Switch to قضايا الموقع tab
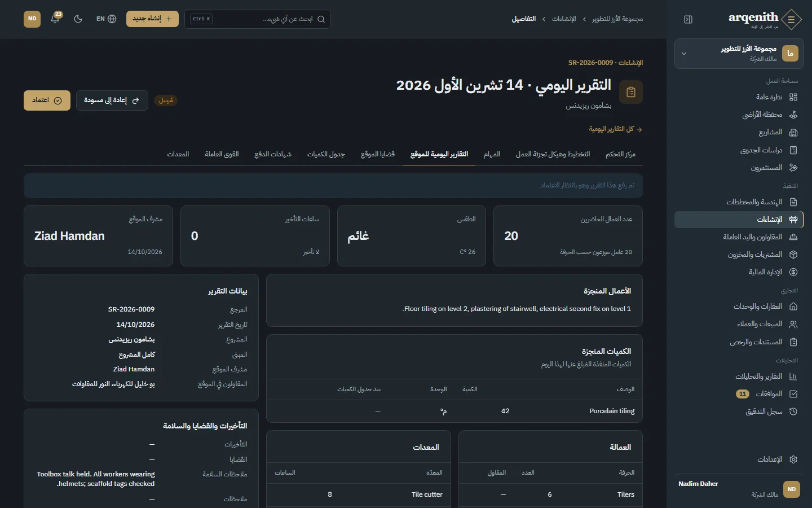Viewport: 812px width, 508px height. click(x=378, y=154)
